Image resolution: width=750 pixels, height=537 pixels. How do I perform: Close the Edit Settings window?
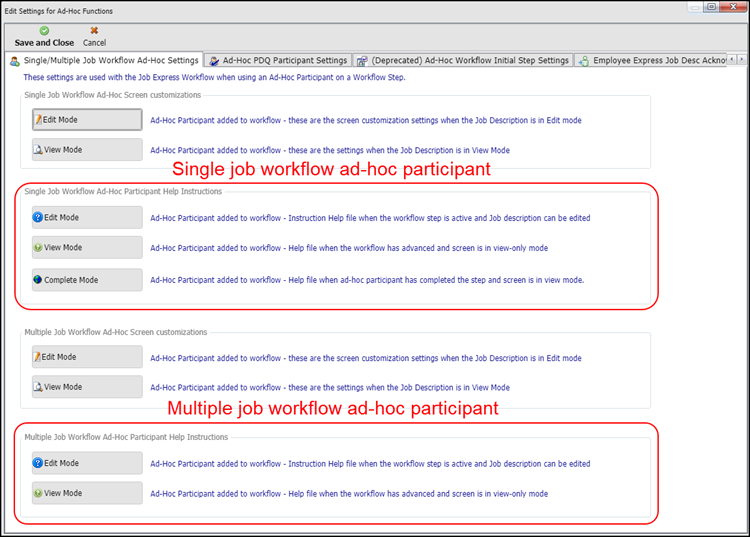[x=734, y=7]
